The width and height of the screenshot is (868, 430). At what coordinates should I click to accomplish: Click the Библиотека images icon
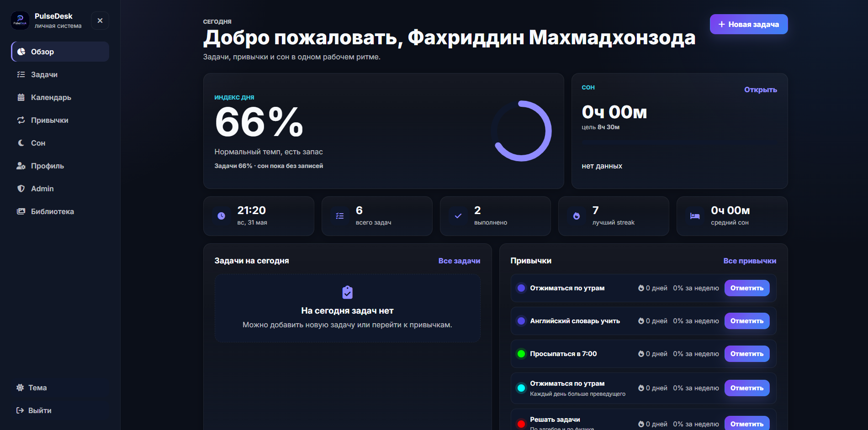[x=21, y=211]
